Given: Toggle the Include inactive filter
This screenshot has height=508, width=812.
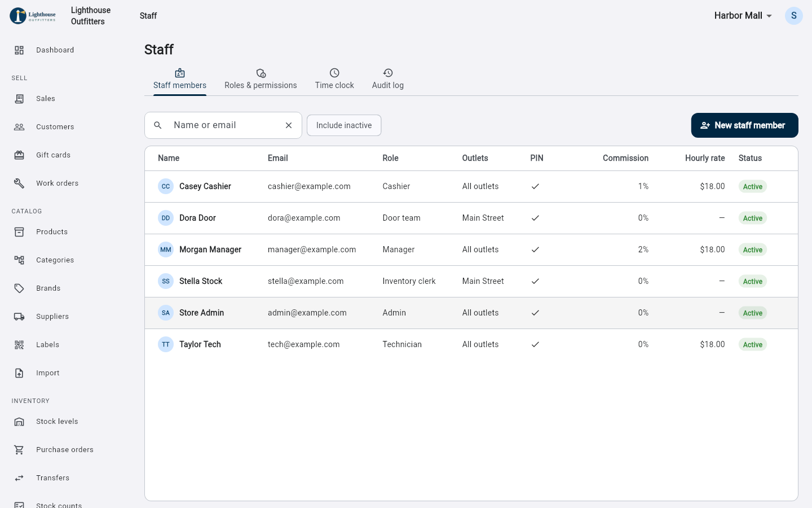Looking at the screenshot, I should point(344,125).
